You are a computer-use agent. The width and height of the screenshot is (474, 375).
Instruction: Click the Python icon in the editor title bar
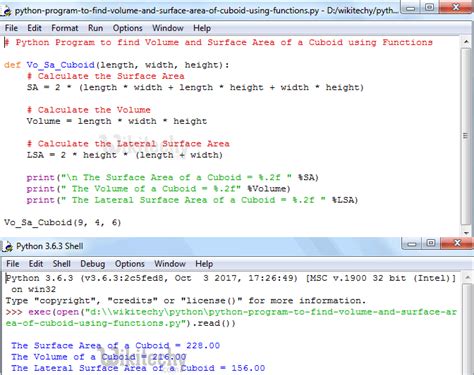click(x=6, y=11)
